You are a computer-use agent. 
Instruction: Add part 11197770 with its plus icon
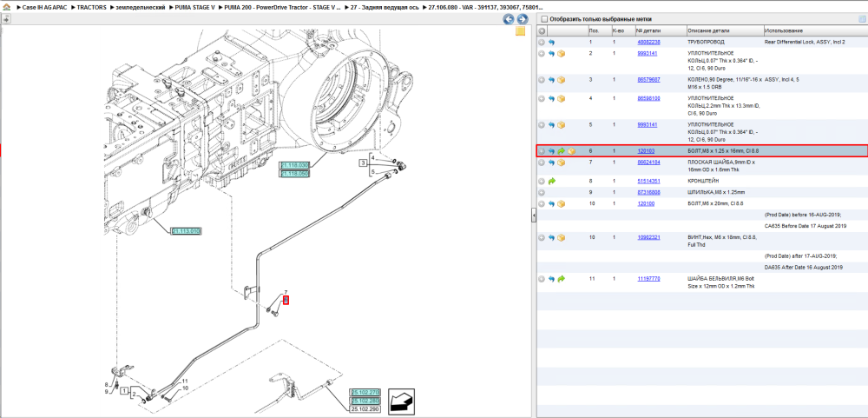coord(542,278)
